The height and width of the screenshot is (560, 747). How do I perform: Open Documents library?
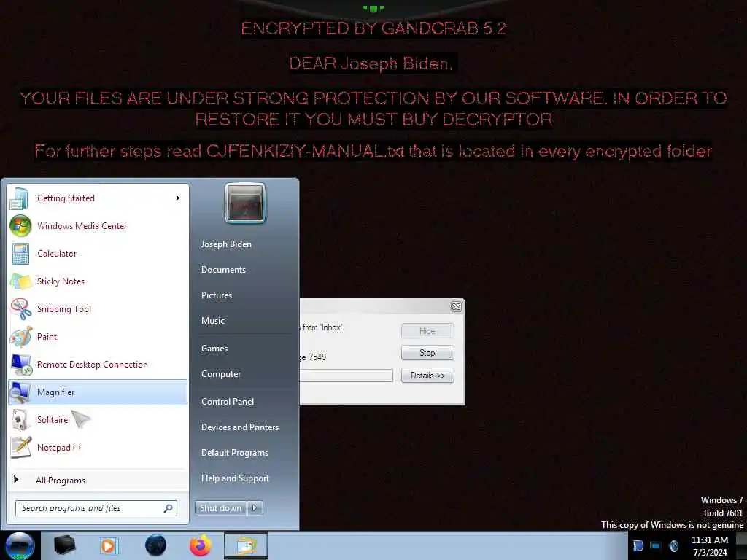pos(223,270)
